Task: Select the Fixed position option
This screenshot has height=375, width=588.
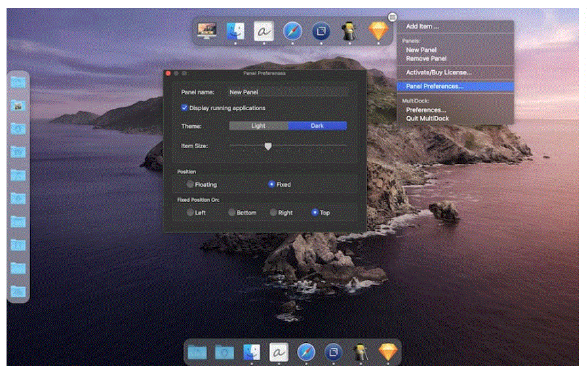Action: pyautogui.click(x=271, y=184)
